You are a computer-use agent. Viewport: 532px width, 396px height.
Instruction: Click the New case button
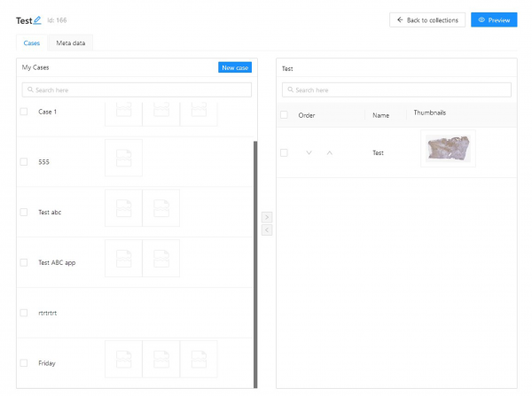coord(235,67)
